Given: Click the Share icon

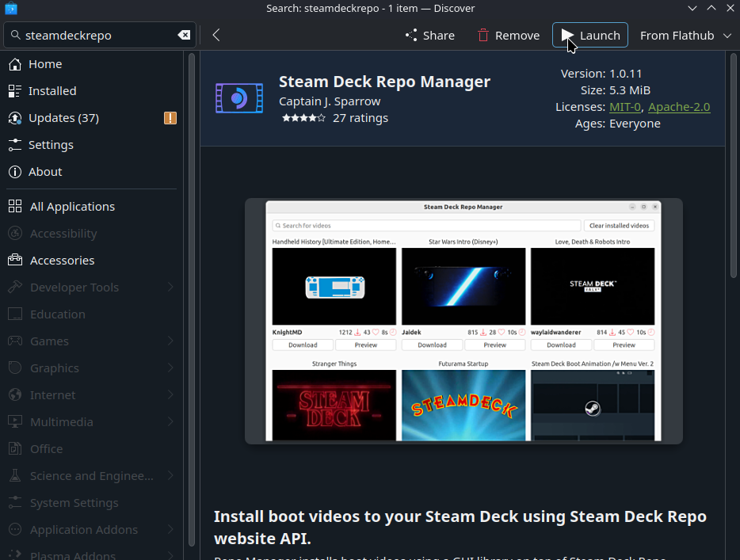Looking at the screenshot, I should click(411, 35).
